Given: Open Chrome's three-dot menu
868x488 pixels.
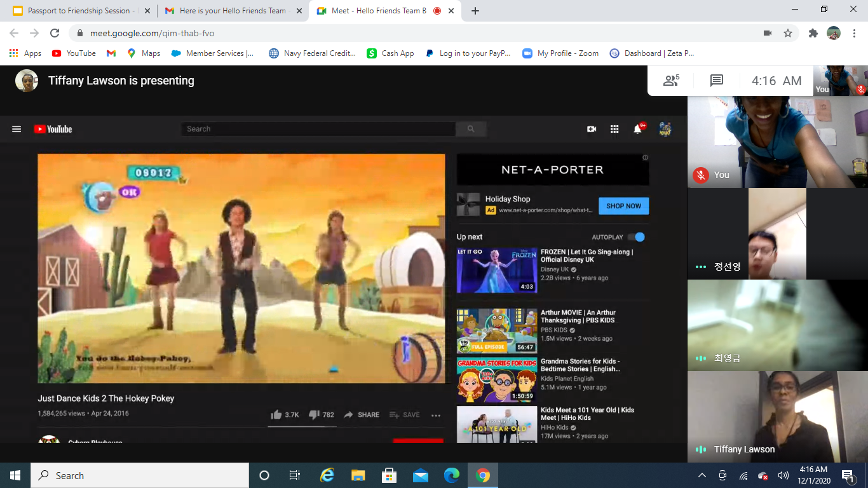Looking at the screenshot, I should [854, 33].
